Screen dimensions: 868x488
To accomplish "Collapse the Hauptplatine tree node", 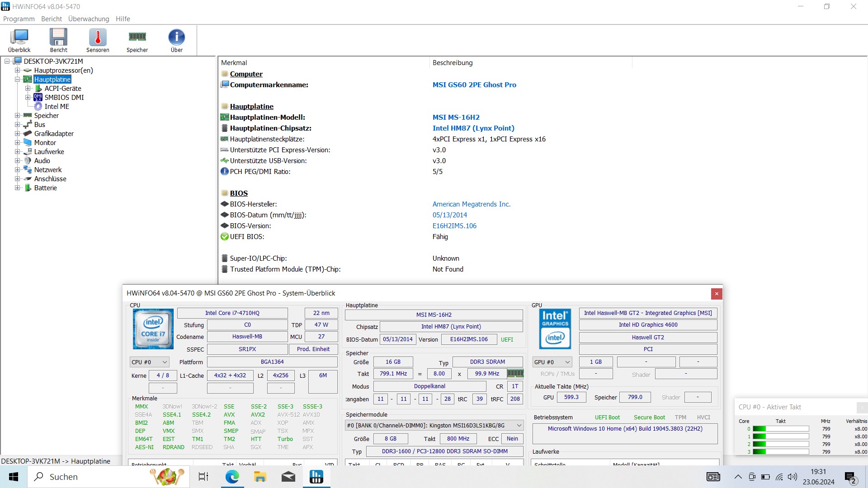I will [17, 80].
